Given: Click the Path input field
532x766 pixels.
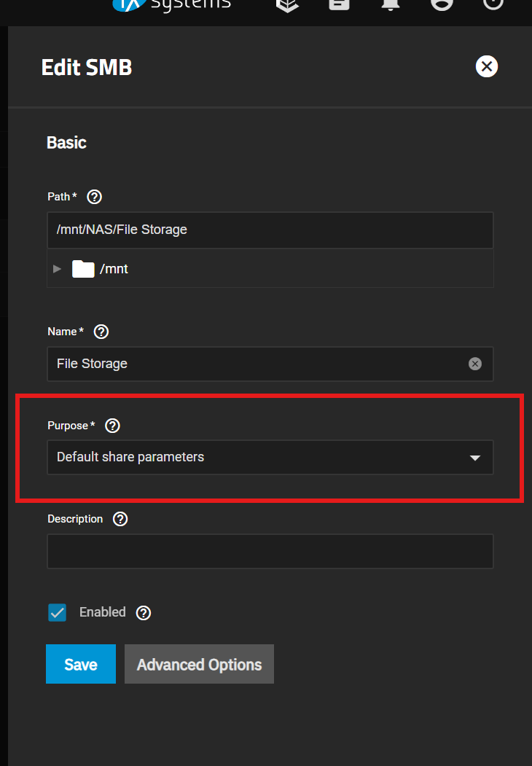Looking at the screenshot, I should (270, 230).
